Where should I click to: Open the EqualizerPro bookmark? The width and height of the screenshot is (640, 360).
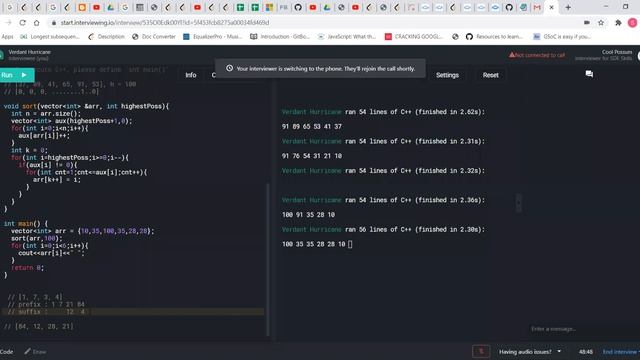click(x=213, y=37)
